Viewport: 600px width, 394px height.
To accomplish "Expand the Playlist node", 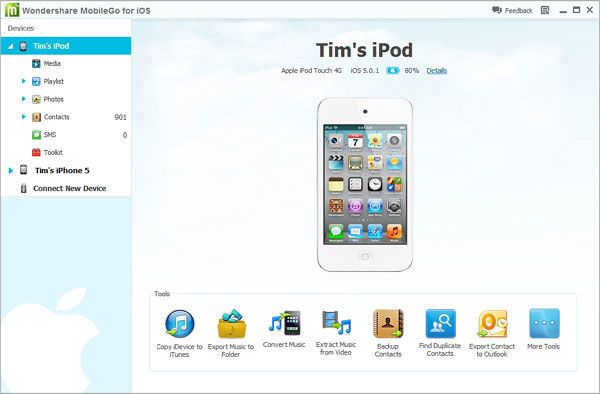I will (x=23, y=81).
